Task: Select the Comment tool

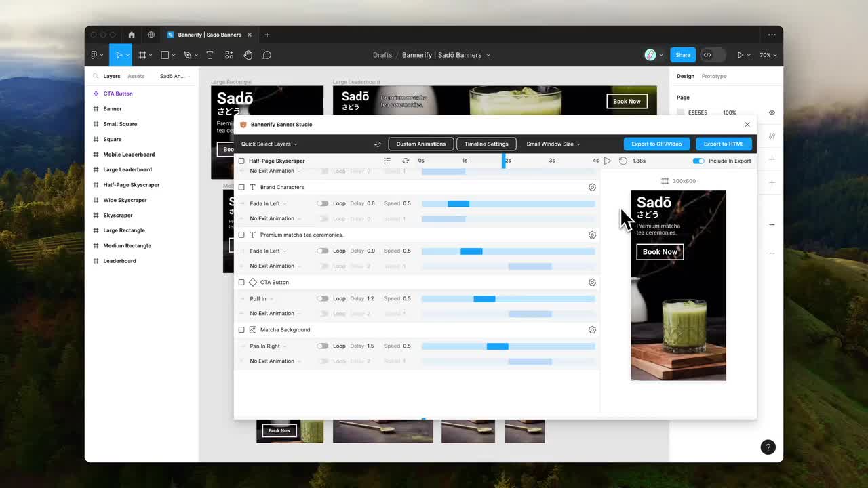Action: coord(267,55)
